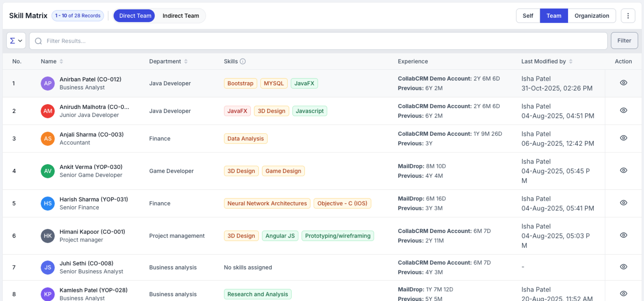644x301 pixels.
Task: View Himani Kapoor's row eye icon
Action: pos(623,235)
